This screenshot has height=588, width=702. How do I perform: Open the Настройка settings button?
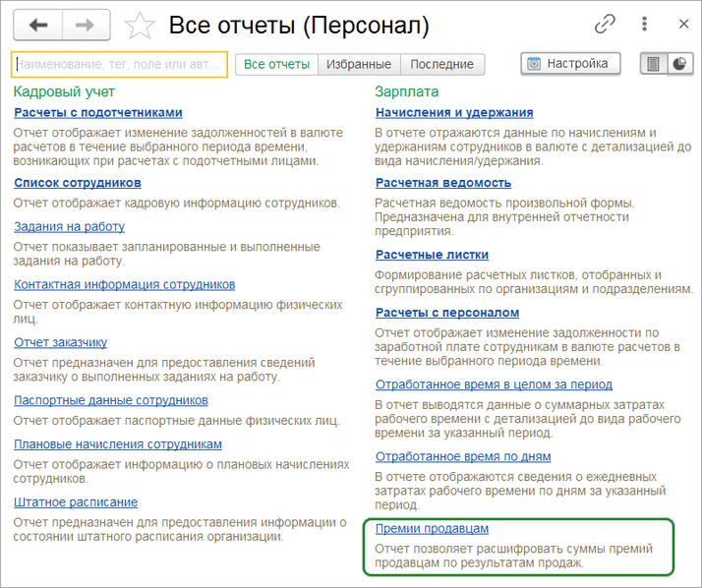(x=570, y=64)
